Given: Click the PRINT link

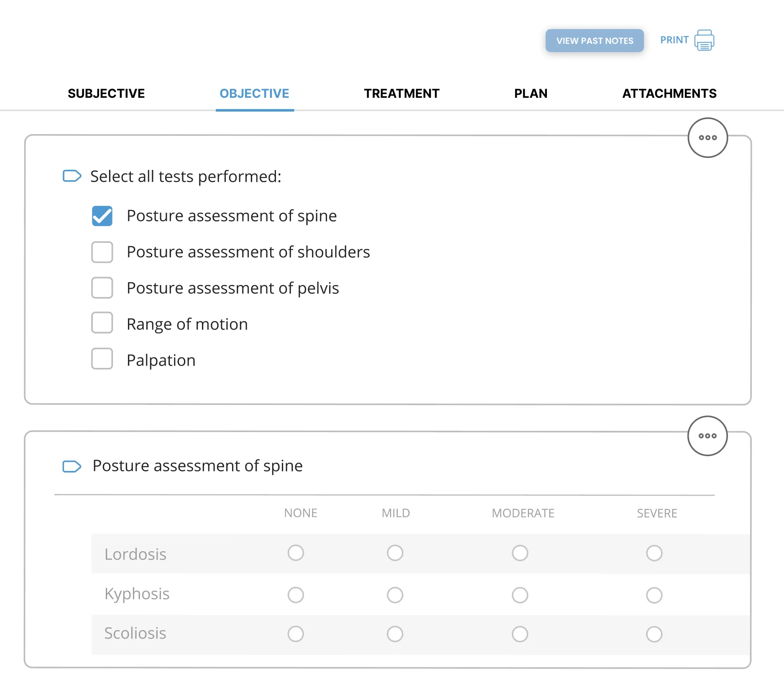Looking at the screenshot, I should [x=674, y=40].
